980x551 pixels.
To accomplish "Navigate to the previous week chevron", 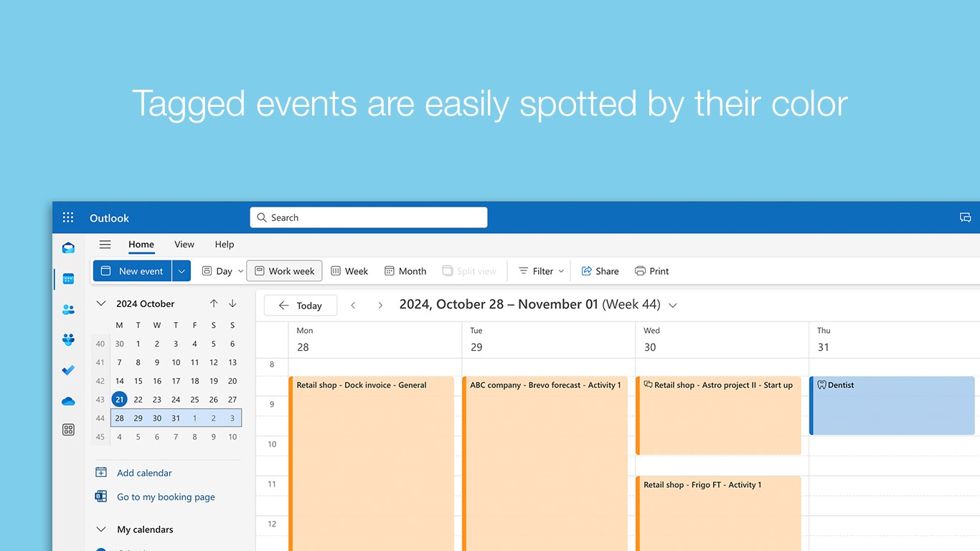I will (353, 306).
